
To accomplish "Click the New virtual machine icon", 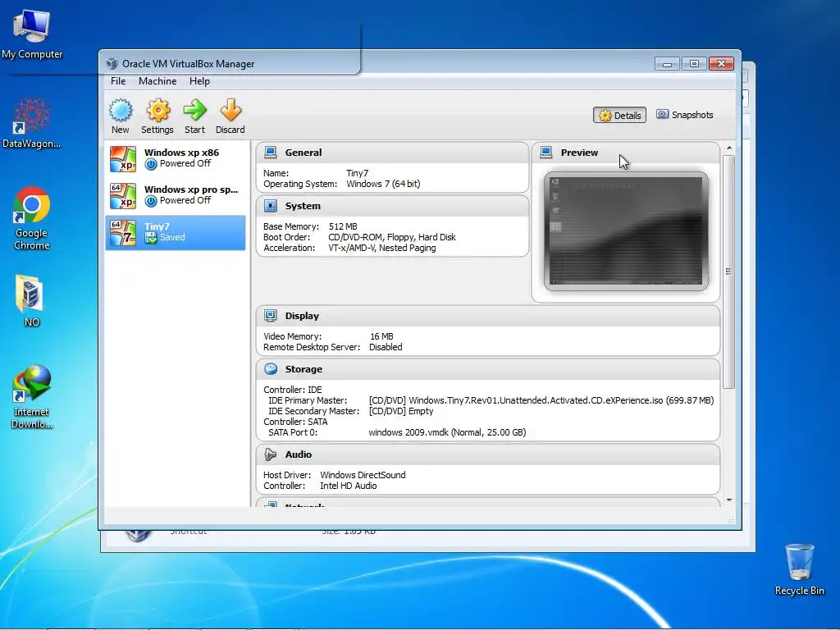I will click(121, 111).
